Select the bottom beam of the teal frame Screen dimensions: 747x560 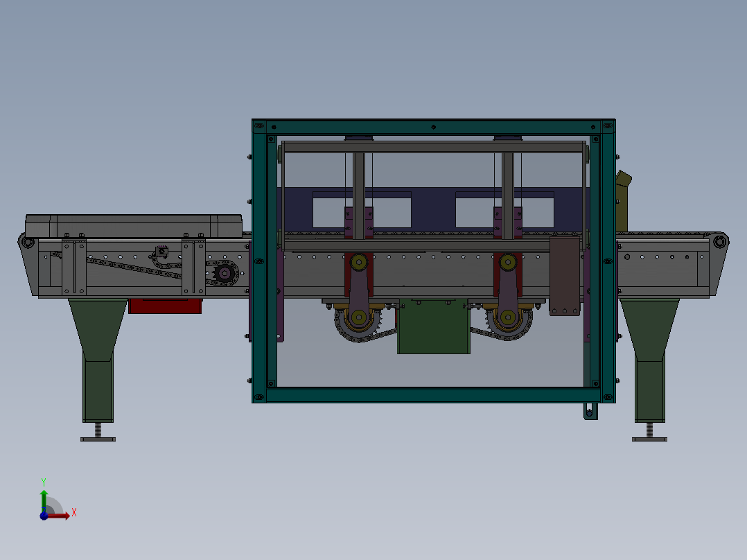[x=433, y=395]
